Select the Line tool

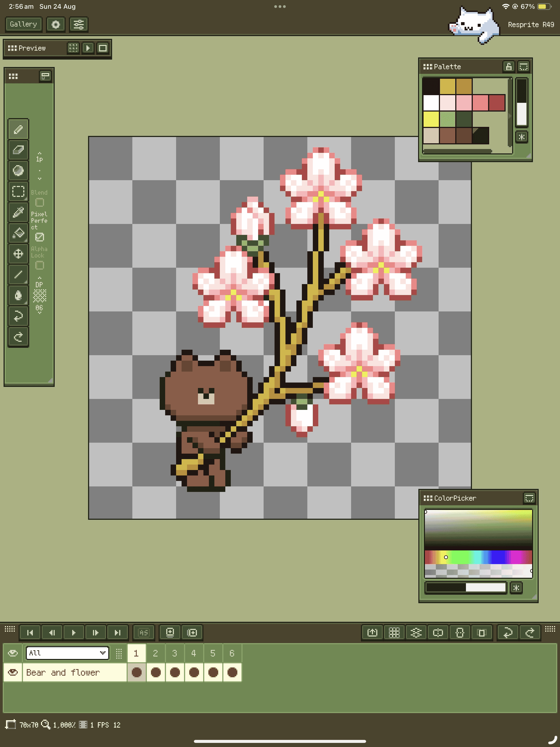(19, 275)
